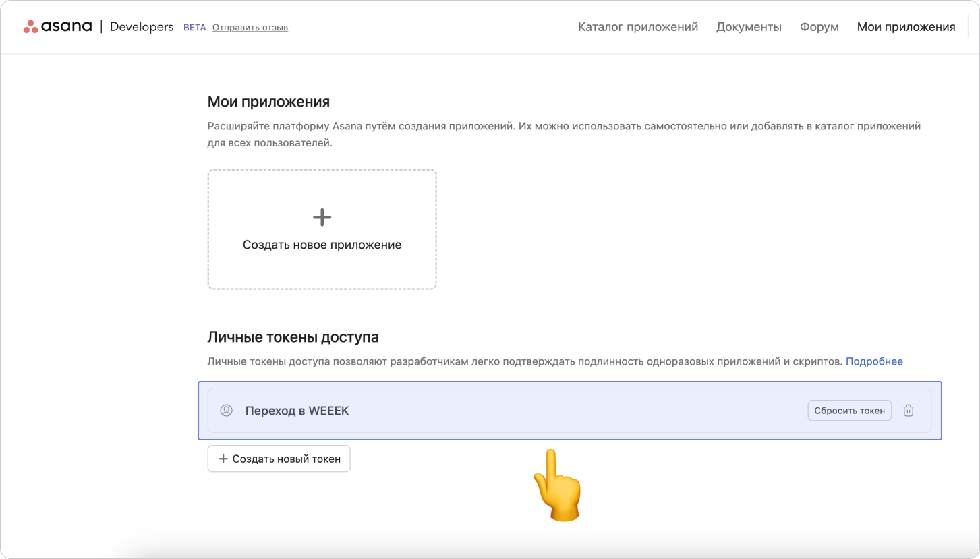Click the Создать новый токен button
Image resolution: width=980 pixels, height=559 pixels.
[x=279, y=459]
